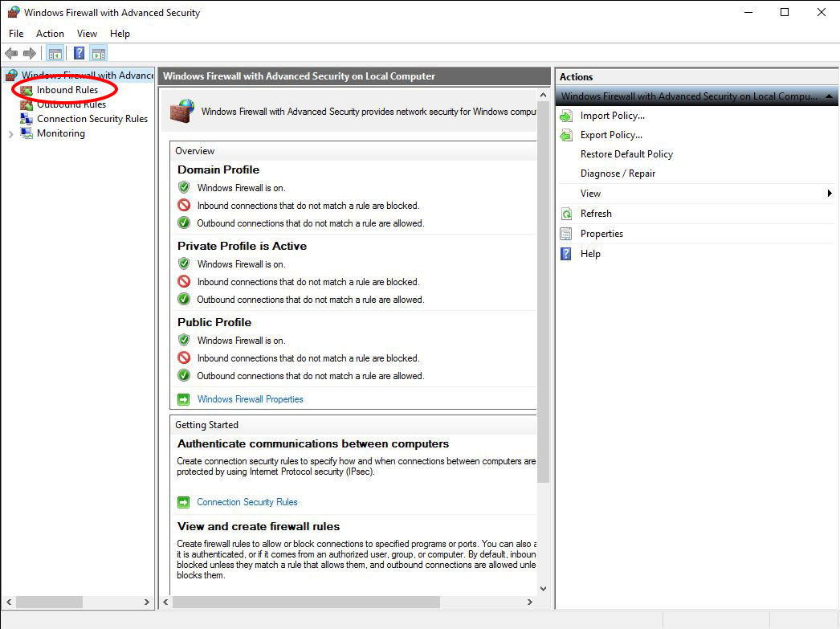The image size is (840, 629).
Task: Click the center pane scroll left arrow
Action: [166, 602]
